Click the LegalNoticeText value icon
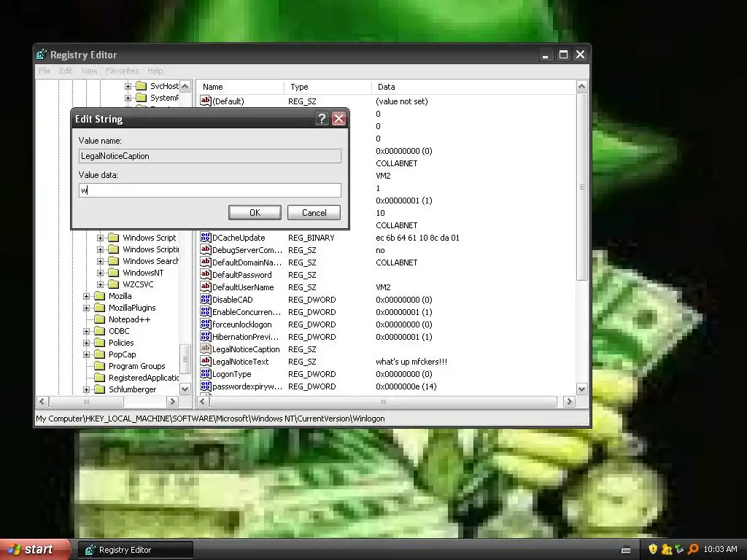 205,361
